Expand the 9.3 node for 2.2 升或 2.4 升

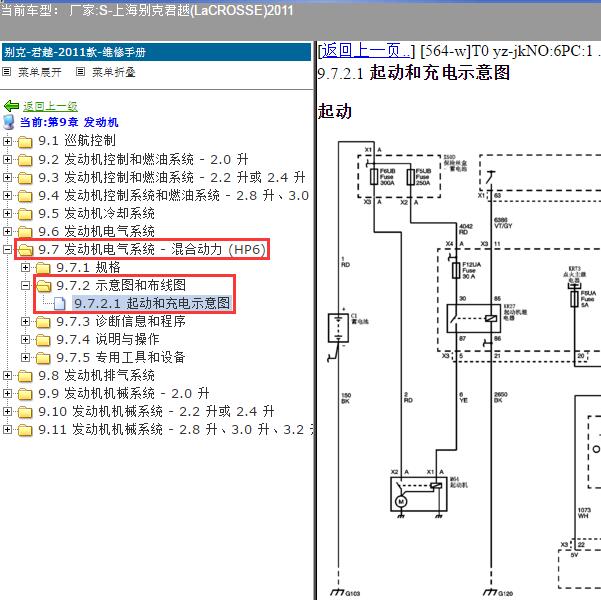point(7,177)
